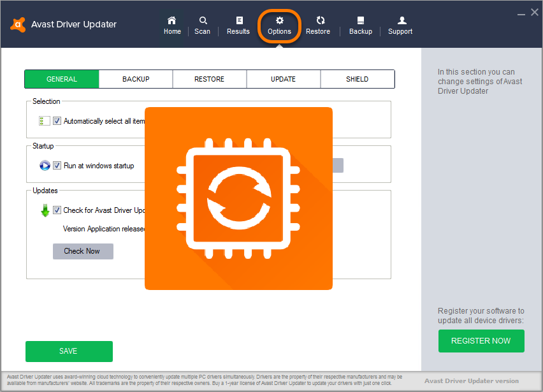
Task: Click the 'Avast Driver Updater' title text
Action: coord(74,24)
